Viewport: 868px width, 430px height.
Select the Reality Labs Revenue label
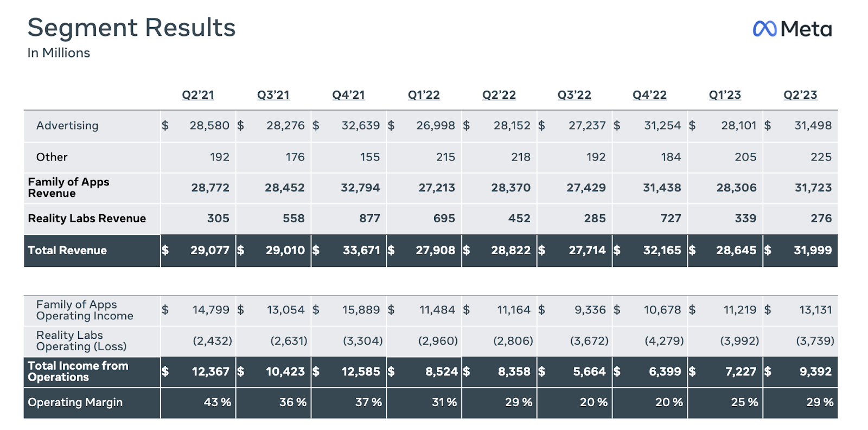tap(87, 219)
